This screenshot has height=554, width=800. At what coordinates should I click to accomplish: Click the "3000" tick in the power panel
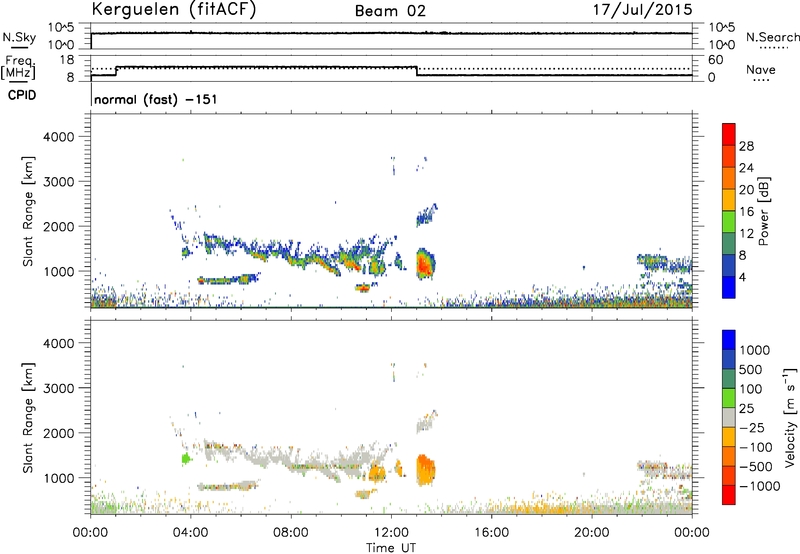(58, 182)
